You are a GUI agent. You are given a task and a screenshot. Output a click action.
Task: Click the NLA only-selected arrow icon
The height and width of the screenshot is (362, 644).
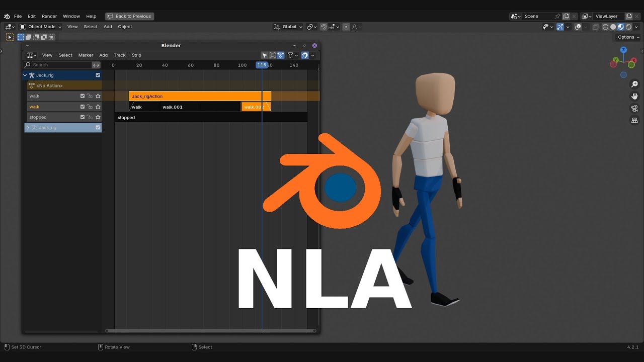[x=265, y=55]
